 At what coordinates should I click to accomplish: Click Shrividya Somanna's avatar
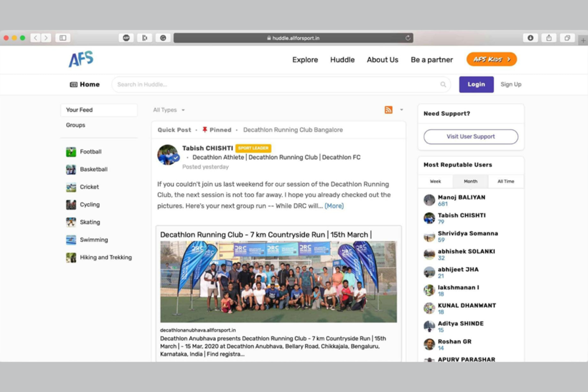(x=429, y=236)
